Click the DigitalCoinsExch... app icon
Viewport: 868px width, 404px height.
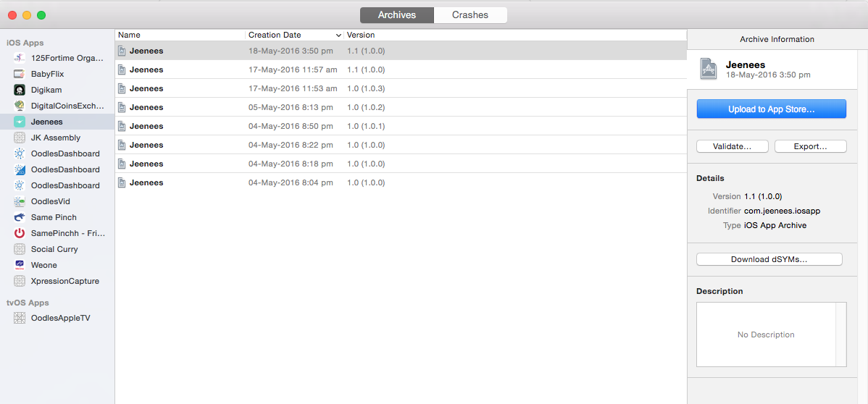[20, 106]
